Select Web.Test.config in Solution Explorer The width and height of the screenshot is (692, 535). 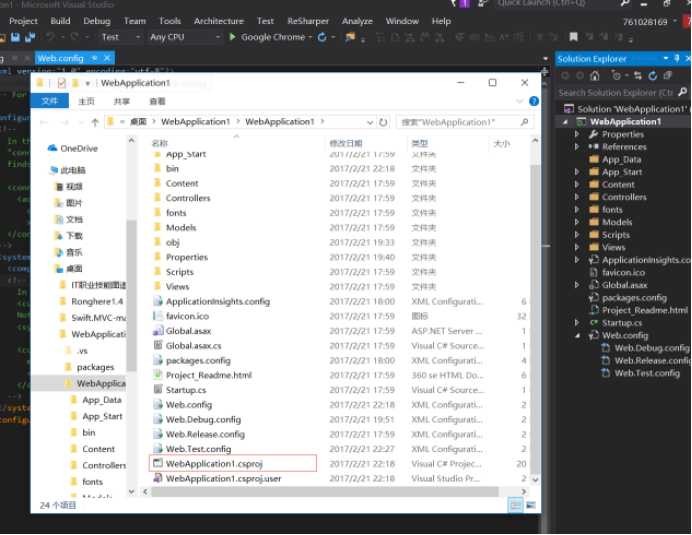tap(647, 373)
